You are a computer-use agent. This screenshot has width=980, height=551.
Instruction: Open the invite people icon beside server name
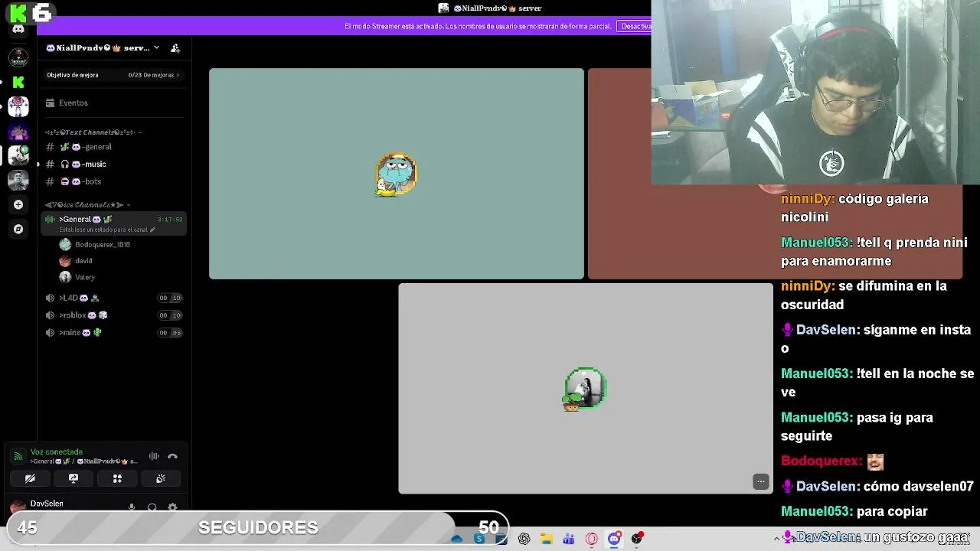point(175,48)
